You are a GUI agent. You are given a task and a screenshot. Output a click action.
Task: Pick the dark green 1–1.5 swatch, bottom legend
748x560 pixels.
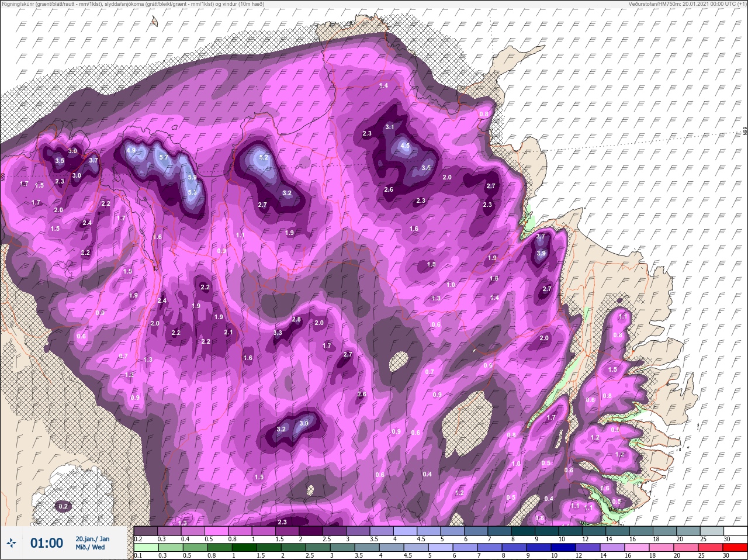coord(245,548)
